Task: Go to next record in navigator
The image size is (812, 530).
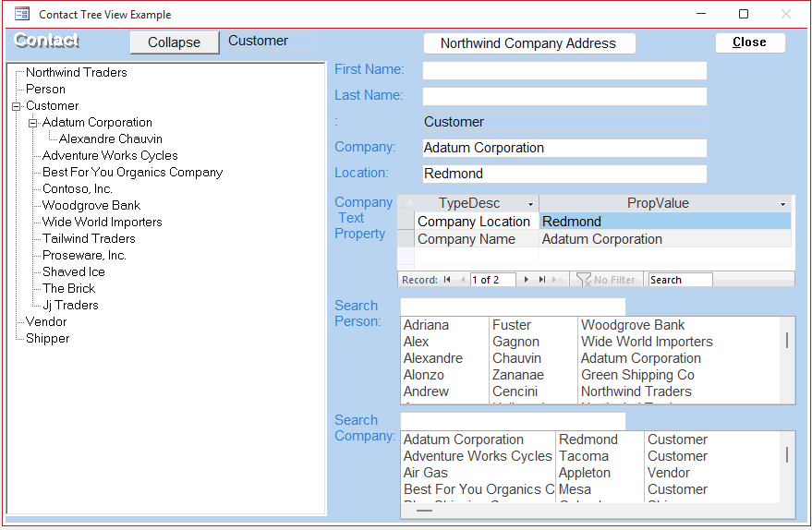Action: click(527, 280)
